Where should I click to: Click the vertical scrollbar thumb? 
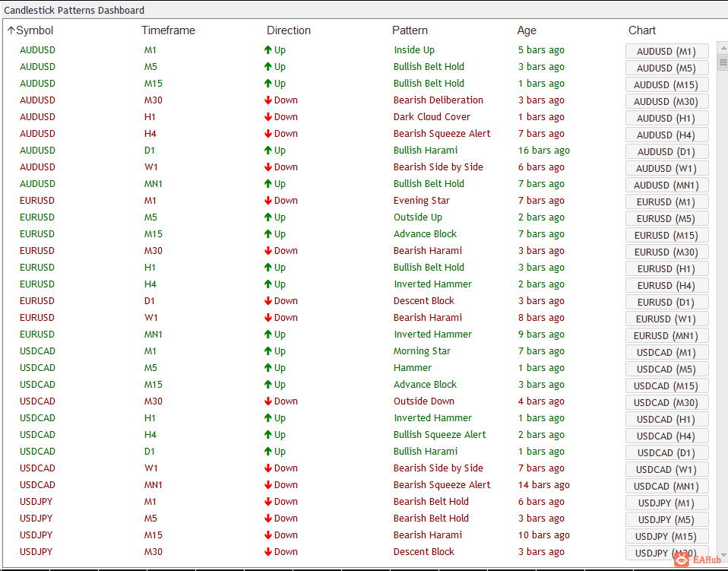point(723,62)
